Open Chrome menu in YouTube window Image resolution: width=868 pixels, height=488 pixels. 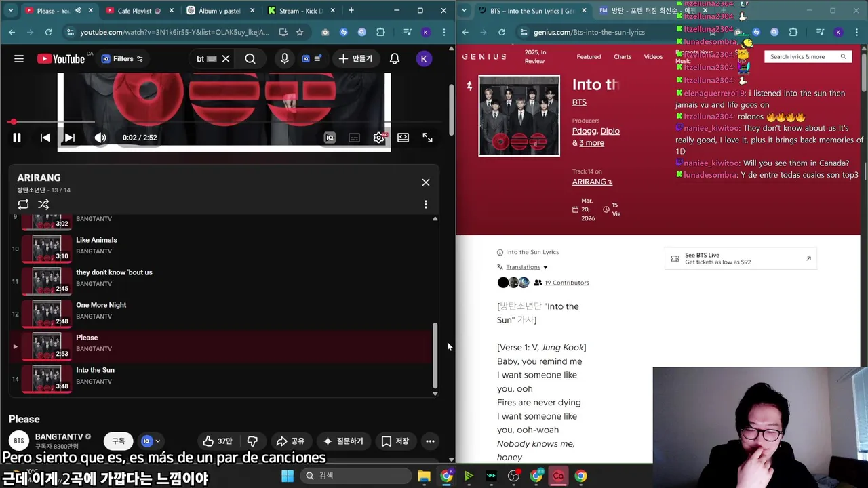[444, 32]
